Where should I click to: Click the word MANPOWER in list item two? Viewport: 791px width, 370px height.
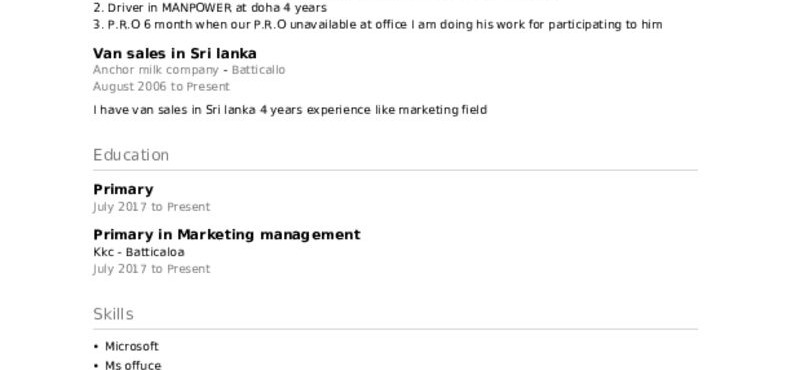coord(197,8)
